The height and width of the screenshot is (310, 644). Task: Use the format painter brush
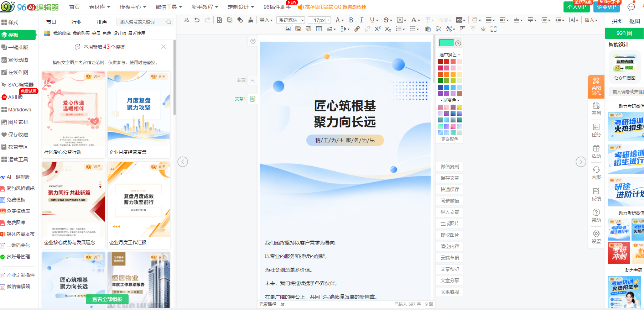[251, 20]
